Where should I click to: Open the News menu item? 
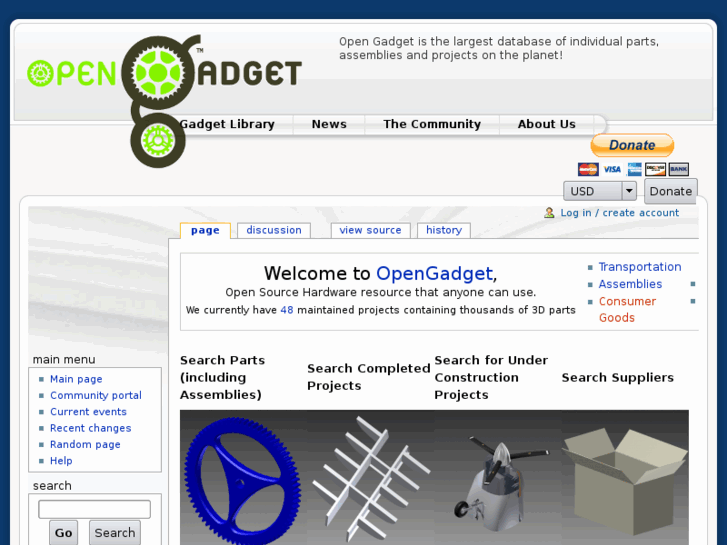coord(329,124)
